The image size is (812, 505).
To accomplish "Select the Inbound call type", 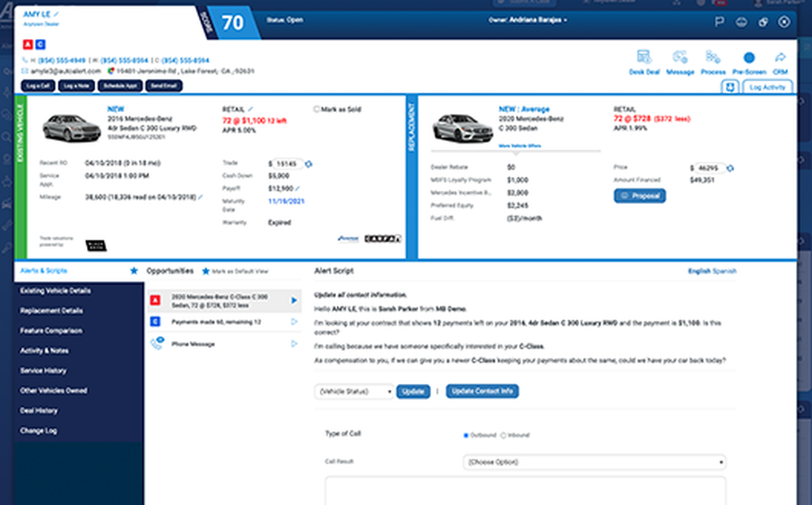I will pyautogui.click(x=503, y=436).
